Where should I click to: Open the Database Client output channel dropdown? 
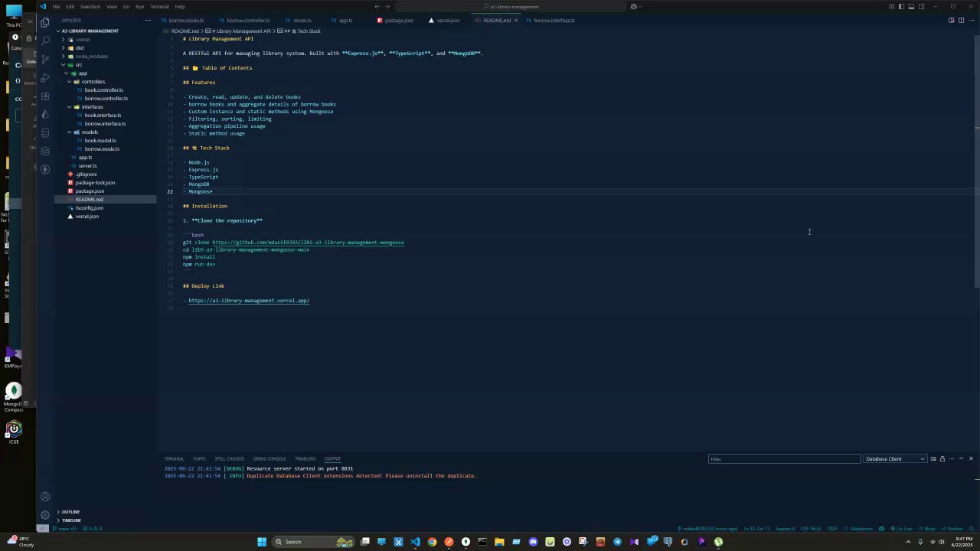tap(895, 459)
